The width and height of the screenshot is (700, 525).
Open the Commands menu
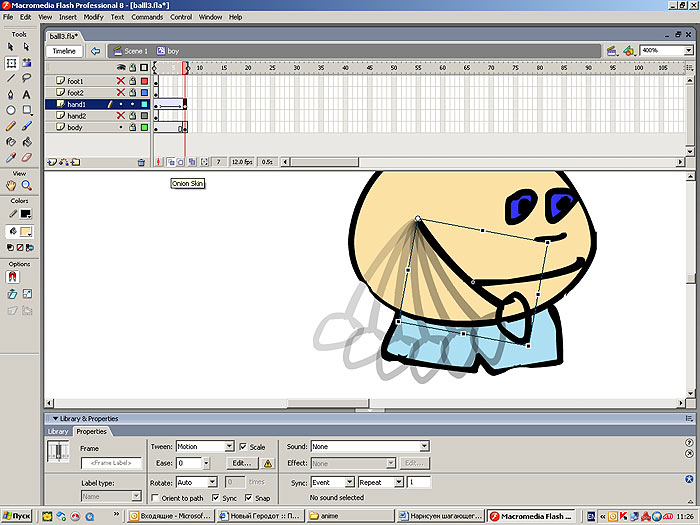tap(147, 17)
